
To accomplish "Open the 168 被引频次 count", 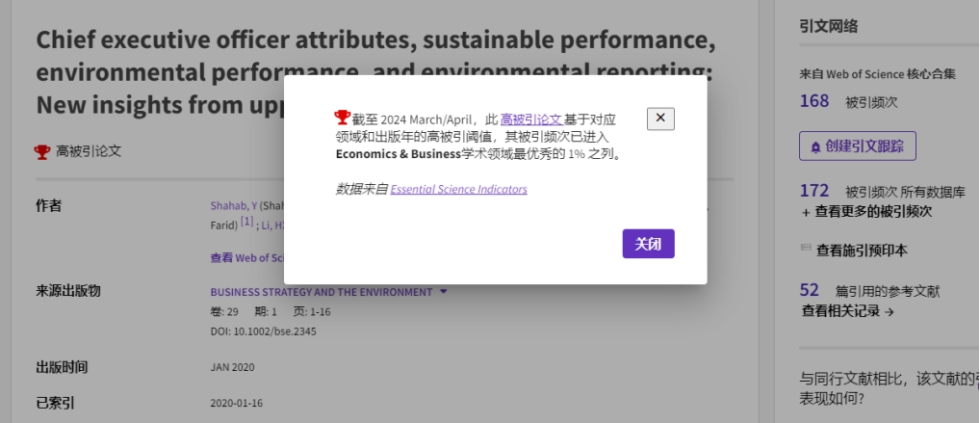I will point(814,101).
